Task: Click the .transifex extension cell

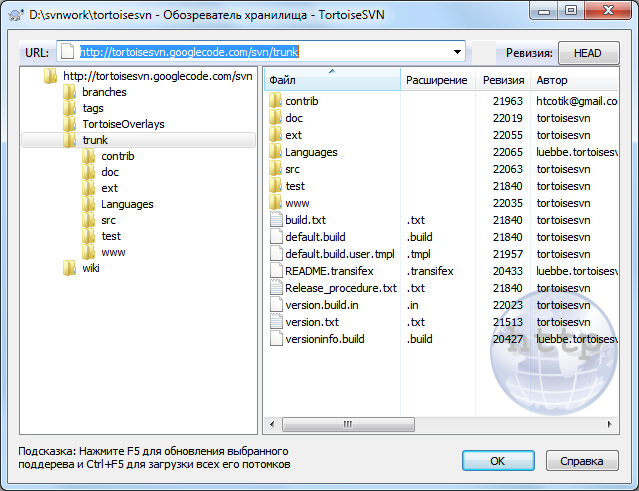Action: point(430,271)
